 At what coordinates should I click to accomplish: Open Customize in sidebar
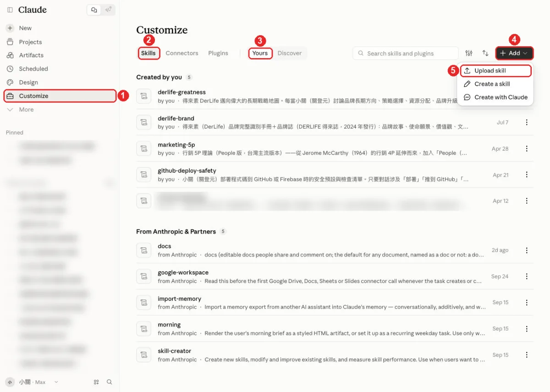pyautogui.click(x=60, y=96)
